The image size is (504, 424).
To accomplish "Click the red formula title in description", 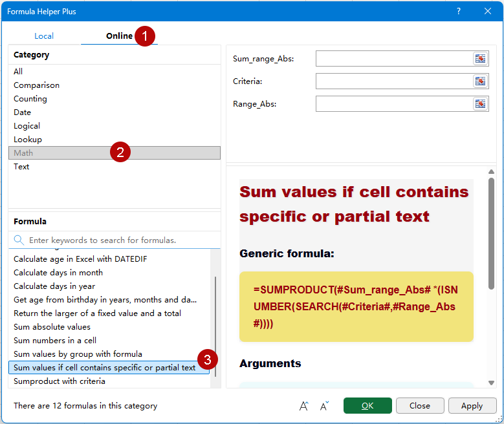I will pyautogui.click(x=354, y=204).
